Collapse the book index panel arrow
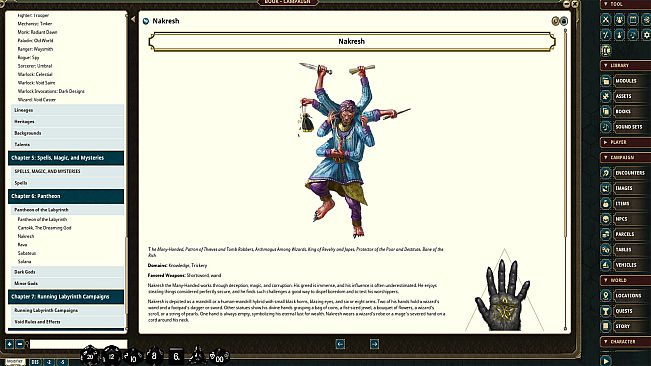 [133, 19]
